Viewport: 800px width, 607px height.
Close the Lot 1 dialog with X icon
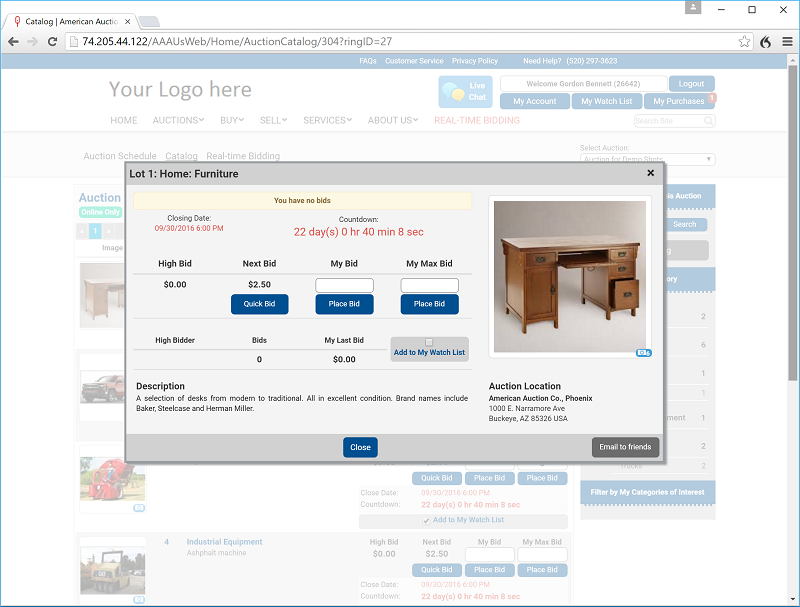pyautogui.click(x=651, y=173)
